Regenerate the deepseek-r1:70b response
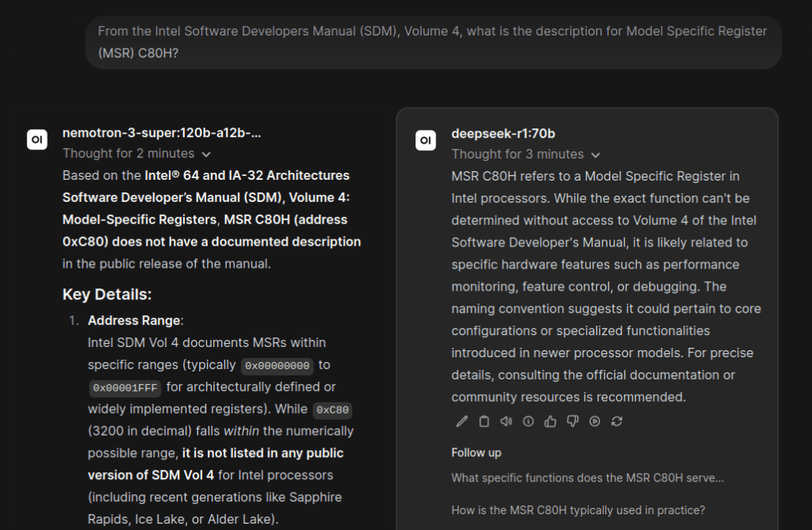The width and height of the screenshot is (812, 530). 617,421
